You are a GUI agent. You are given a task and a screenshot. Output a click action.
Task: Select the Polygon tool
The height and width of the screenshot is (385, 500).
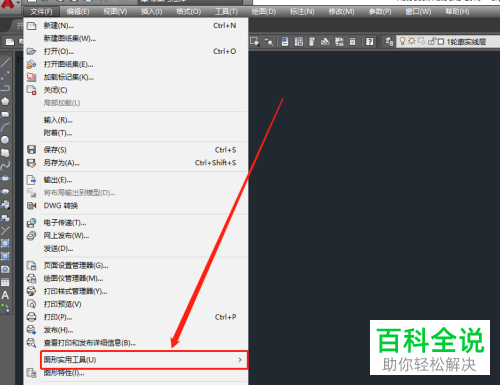pos(5,101)
